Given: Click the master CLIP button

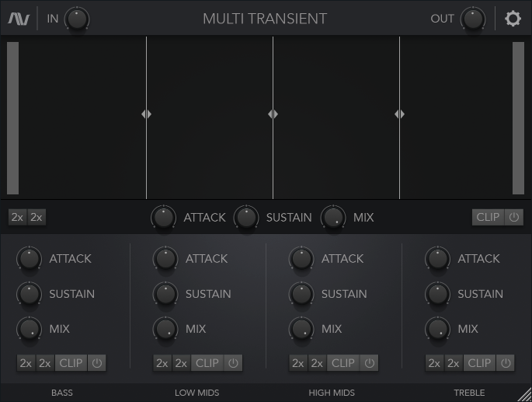Looking at the screenshot, I should coord(488,217).
